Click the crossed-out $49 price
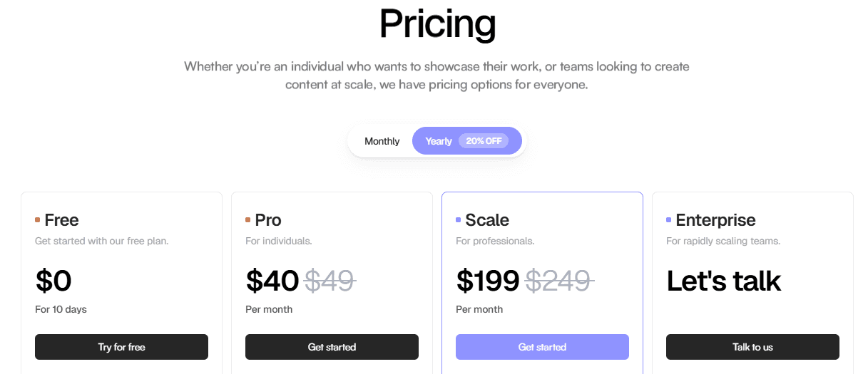This screenshot has width=868, height=374. click(x=330, y=281)
